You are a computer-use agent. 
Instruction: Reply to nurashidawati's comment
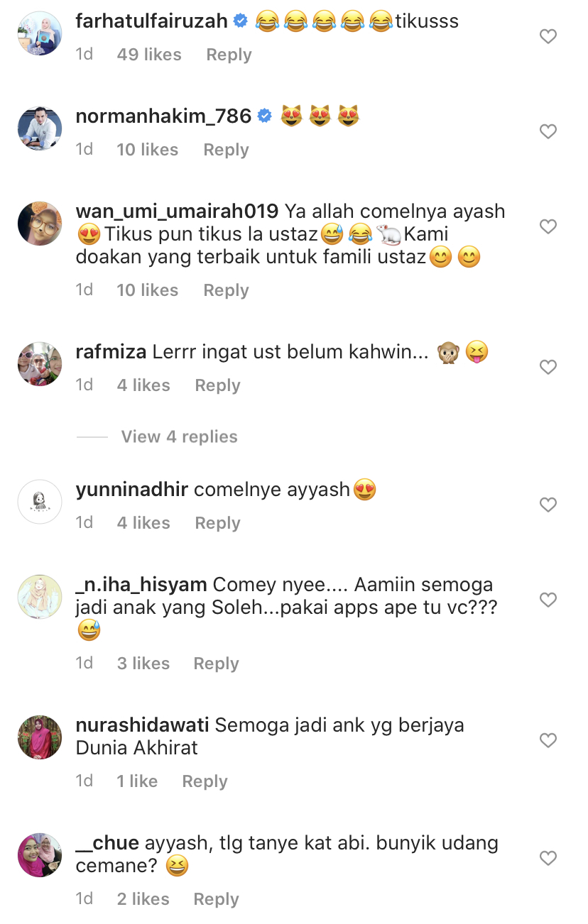[205, 781]
